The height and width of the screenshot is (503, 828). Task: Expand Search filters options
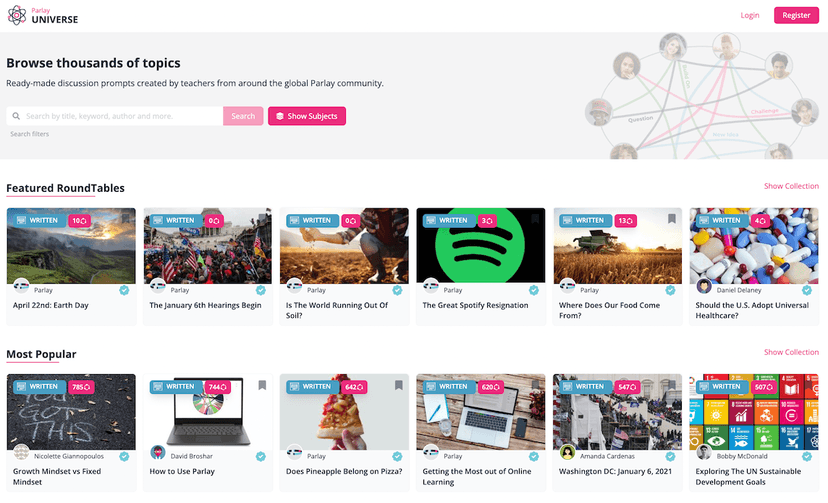[30, 134]
